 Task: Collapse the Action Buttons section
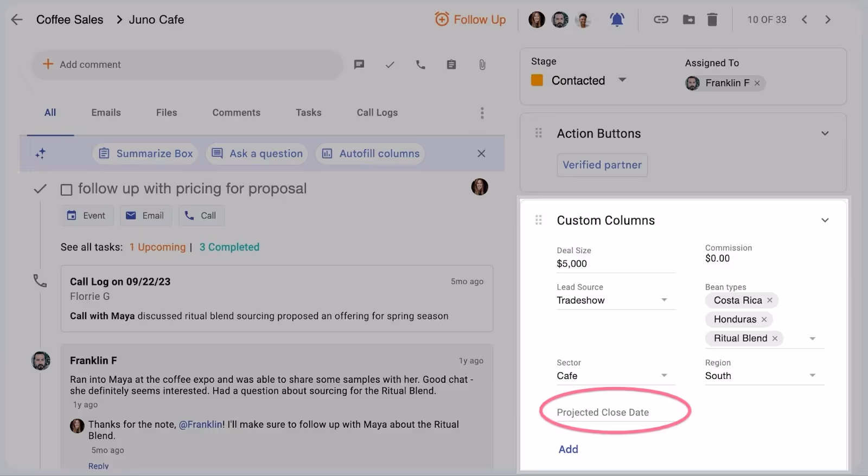(x=825, y=133)
